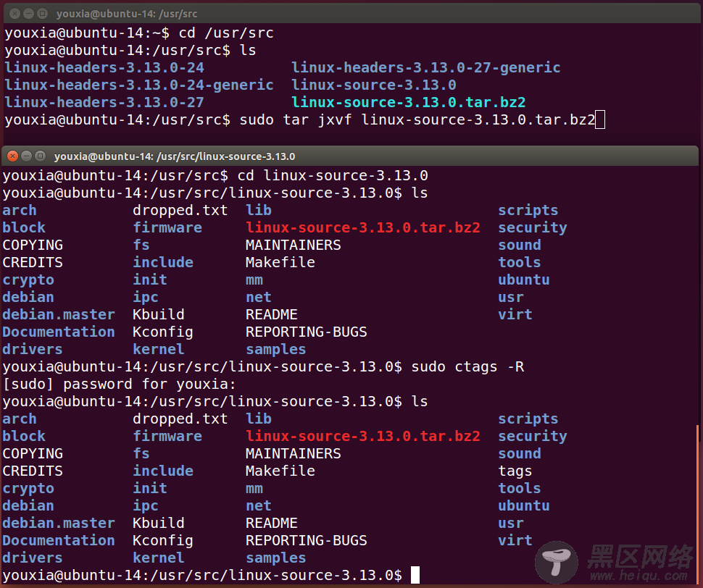Viewport: 703px width, 588px height.
Task: Click 'README' in the listing after ctags
Action: click(x=271, y=523)
